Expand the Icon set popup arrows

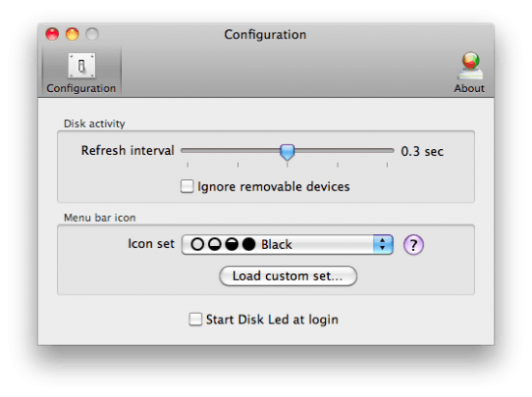tap(383, 244)
